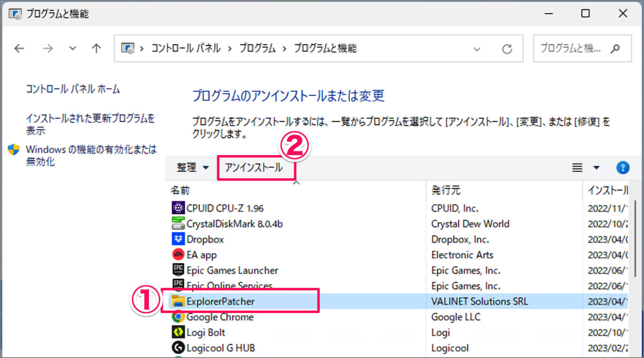Screen dimensions: 644x358
Task: Select the Logicool G HUB entry
Action: pos(221,348)
